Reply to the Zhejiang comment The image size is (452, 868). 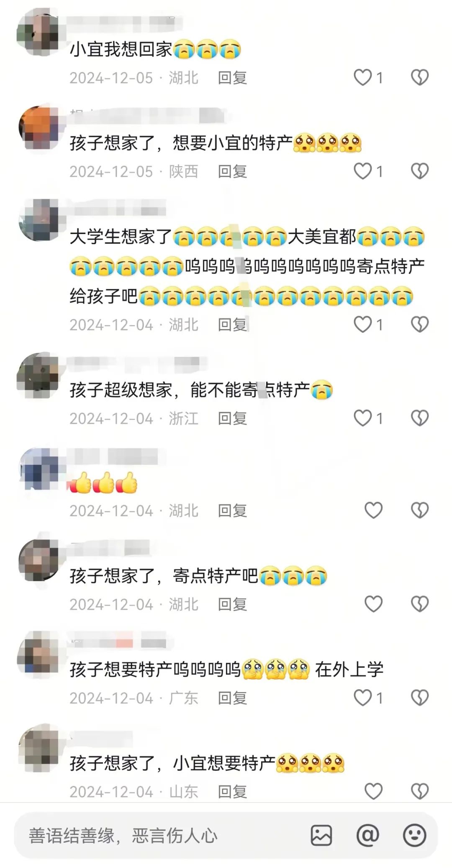(232, 418)
